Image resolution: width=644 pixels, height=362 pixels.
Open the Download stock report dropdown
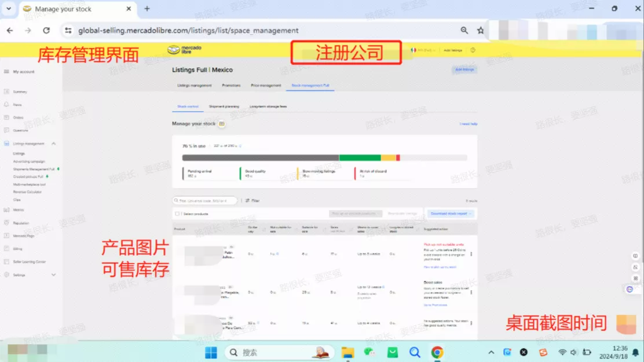pos(452,214)
